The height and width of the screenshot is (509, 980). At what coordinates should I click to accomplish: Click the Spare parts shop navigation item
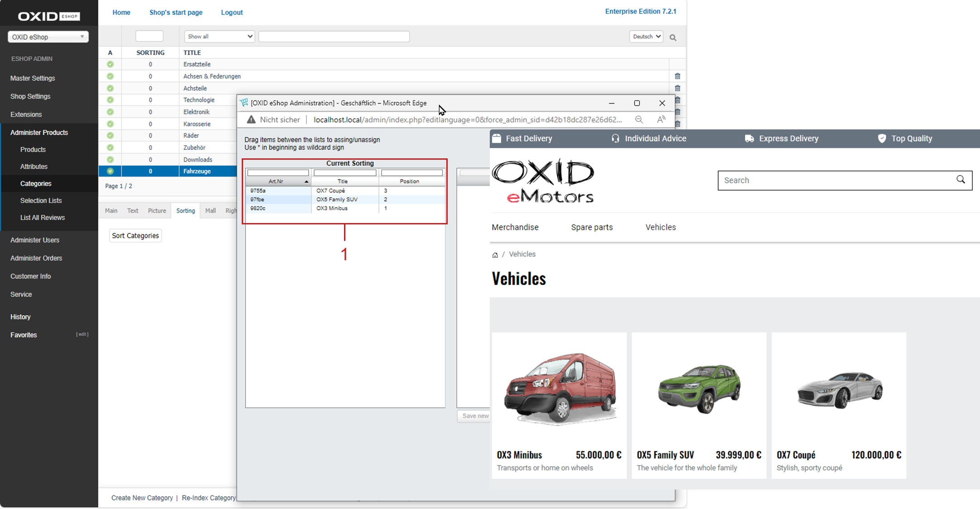coord(592,227)
